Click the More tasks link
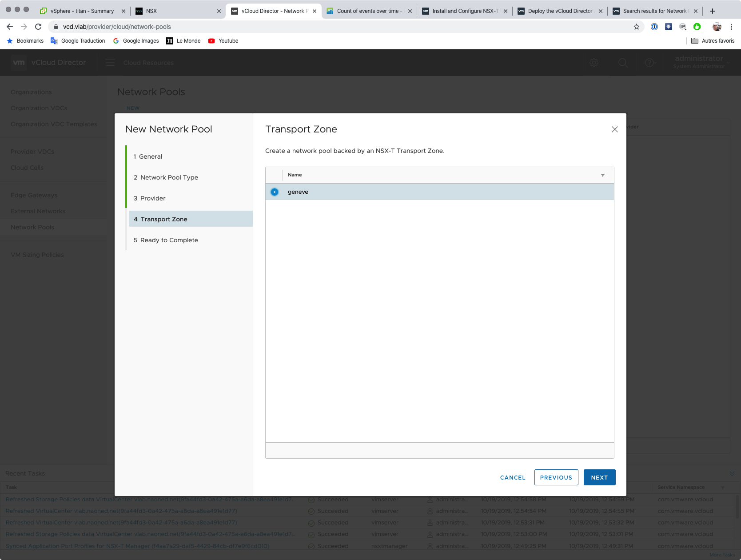Screen dimensions: 741x560 point(722,555)
